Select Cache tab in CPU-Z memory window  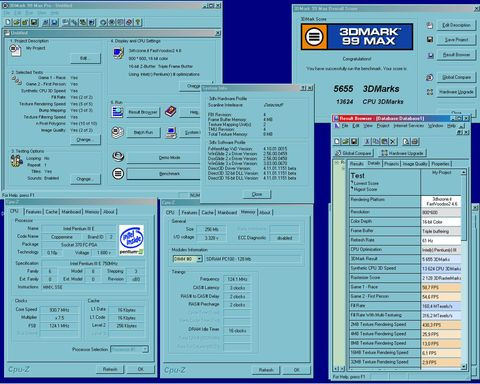(207, 212)
